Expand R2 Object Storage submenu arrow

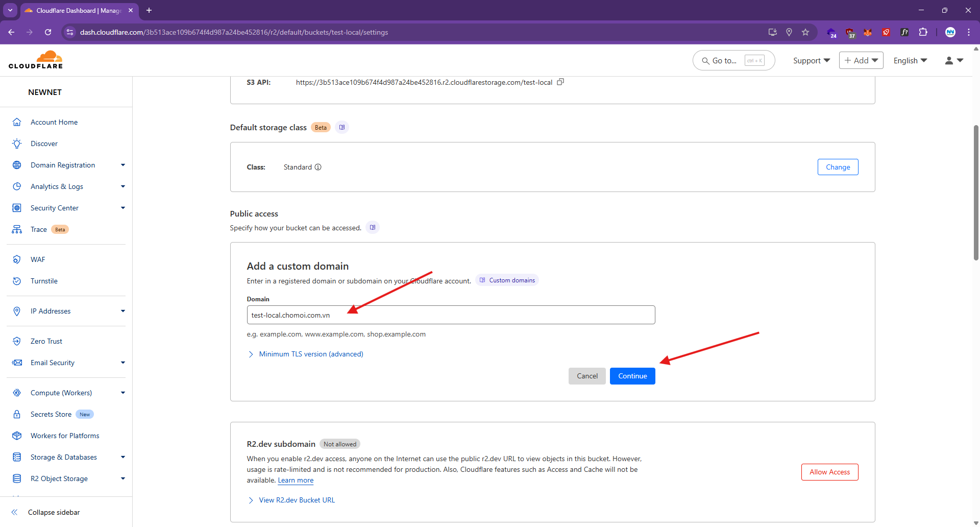(x=123, y=478)
